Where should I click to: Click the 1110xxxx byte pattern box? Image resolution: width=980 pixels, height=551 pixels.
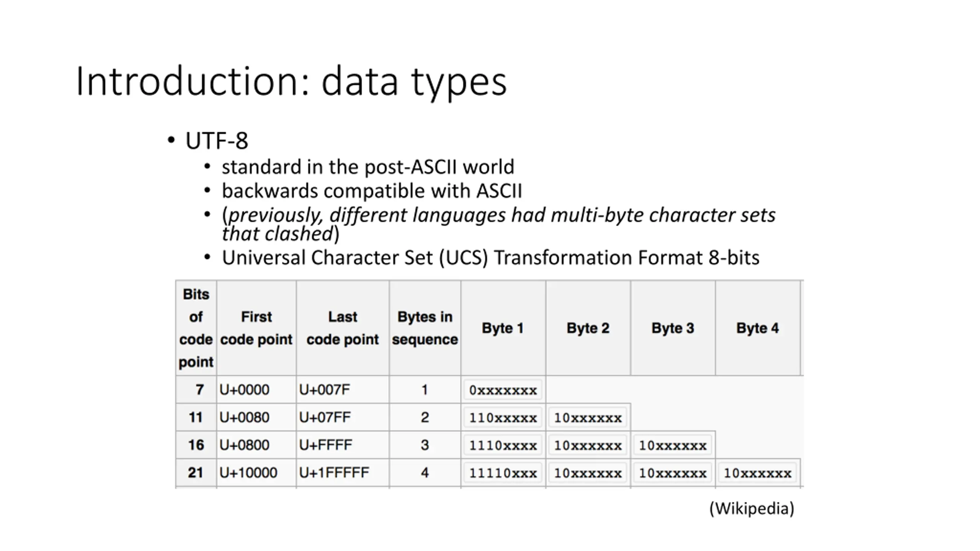pos(503,445)
